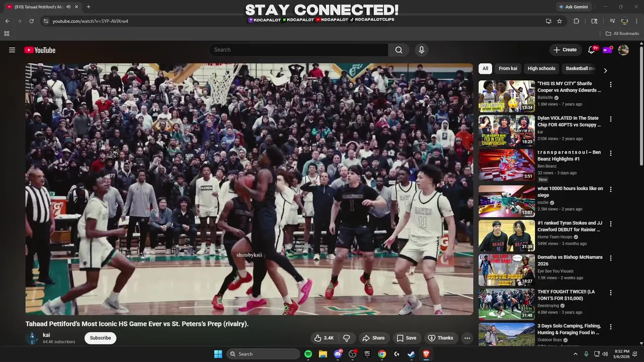The image size is (644, 362).
Task: Open Discord from the taskbar
Action: [x=338, y=354]
